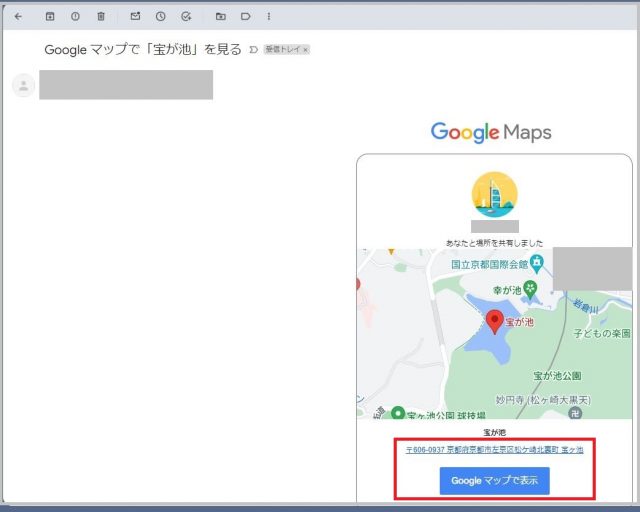Click email subject Google マップで「宝が池」を見る
The width and height of the screenshot is (640, 512).
coord(143,49)
